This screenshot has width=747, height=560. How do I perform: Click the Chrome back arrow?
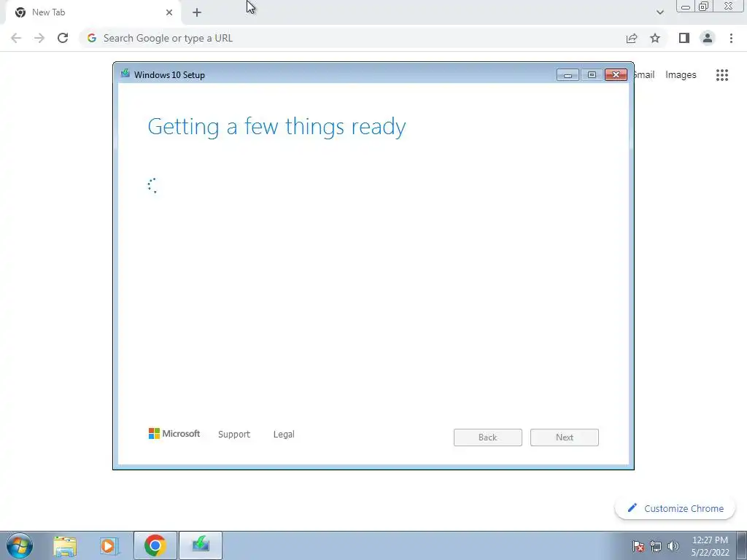[x=16, y=38]
